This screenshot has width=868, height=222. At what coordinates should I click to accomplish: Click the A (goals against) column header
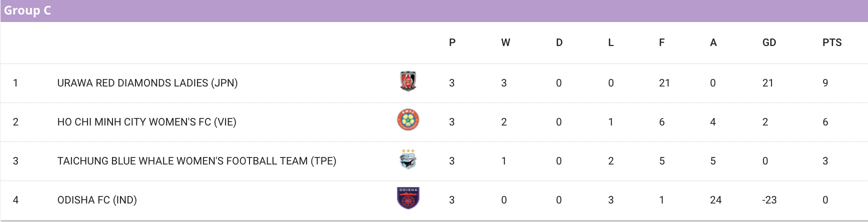point(713,42)
